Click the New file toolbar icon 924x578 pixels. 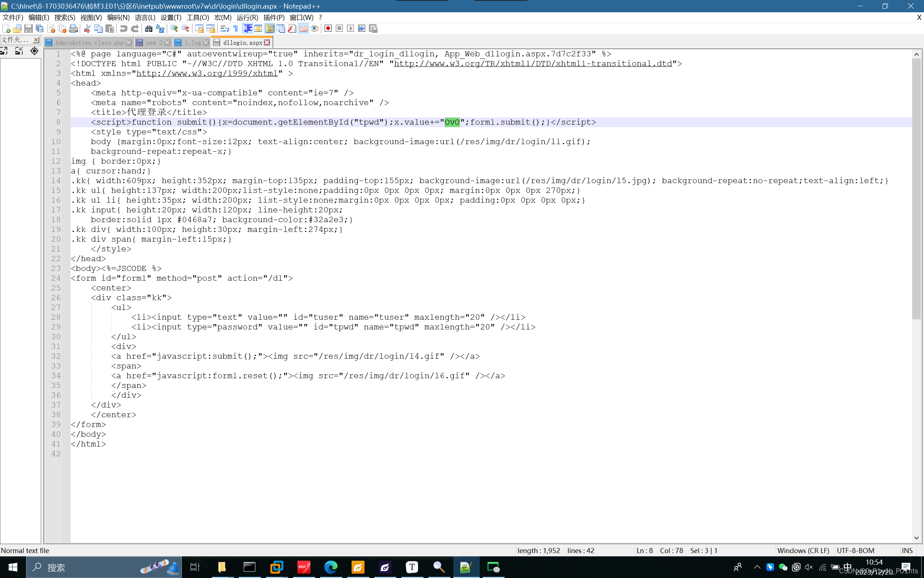click(x=6, y=29)
